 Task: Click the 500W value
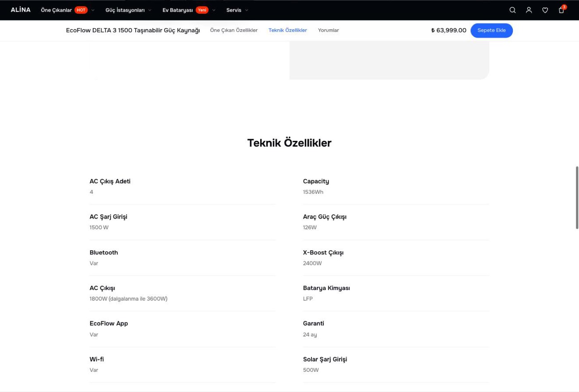[311, 370]
